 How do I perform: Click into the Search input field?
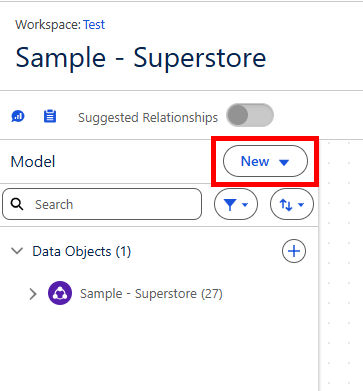click(x=102, y=204)
